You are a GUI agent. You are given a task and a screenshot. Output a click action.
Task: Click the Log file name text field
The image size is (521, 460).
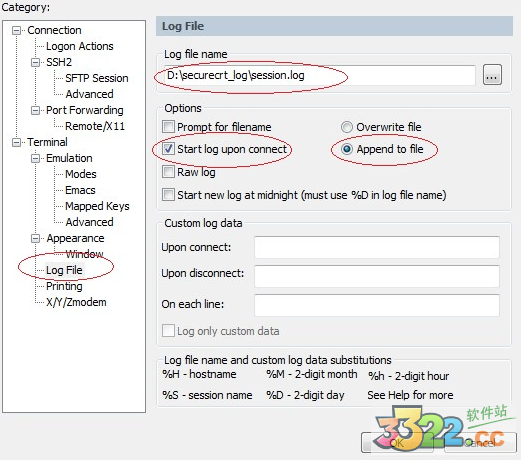point(319,75)
